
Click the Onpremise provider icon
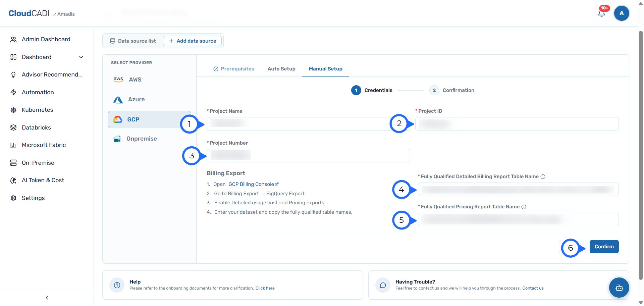pos(117,139)
